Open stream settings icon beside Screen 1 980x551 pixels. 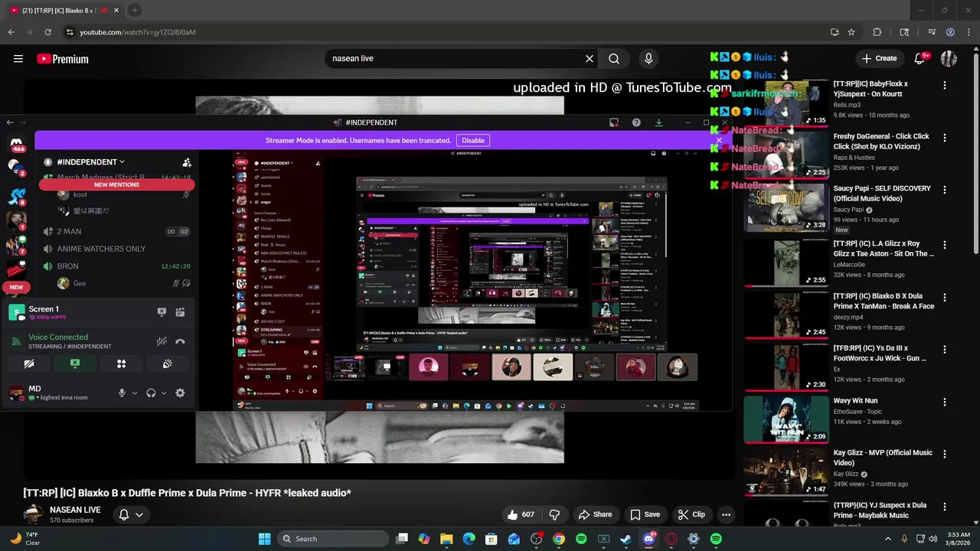180,312
